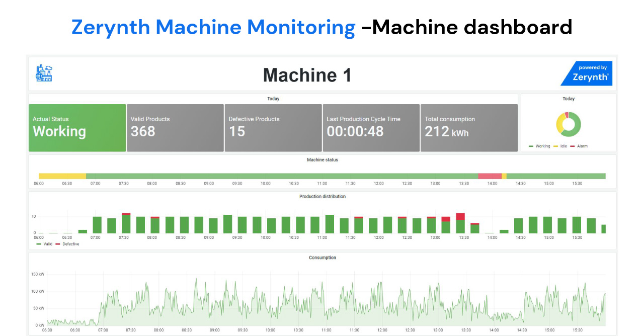The height and width of the screenshot is (336, 644).
Task: Click the factory icon in the header
Action: [x=44, y=73]
